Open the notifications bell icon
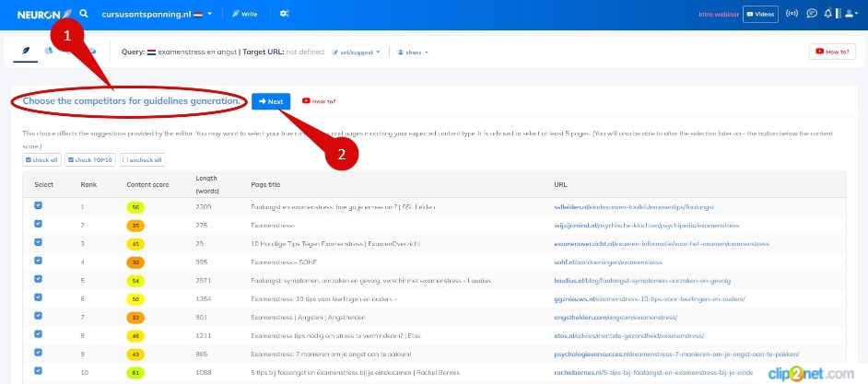 [828, 14]
